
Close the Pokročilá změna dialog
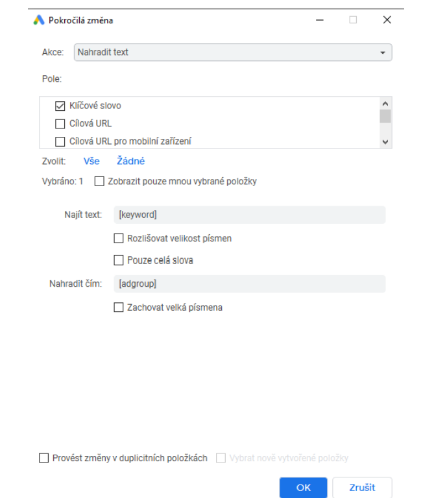coord(387,20)
